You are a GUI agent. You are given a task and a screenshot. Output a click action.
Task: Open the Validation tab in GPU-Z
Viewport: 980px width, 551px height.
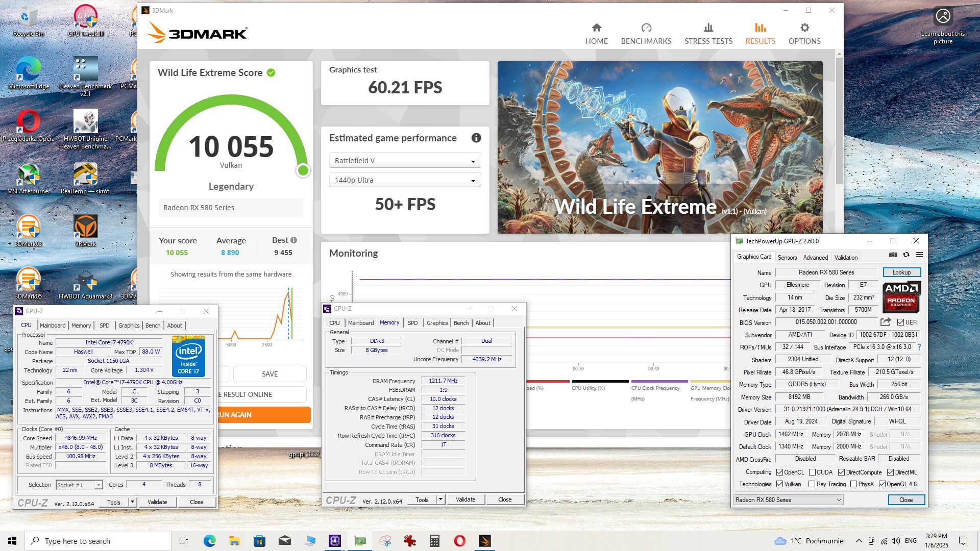(x=846, y=258)
